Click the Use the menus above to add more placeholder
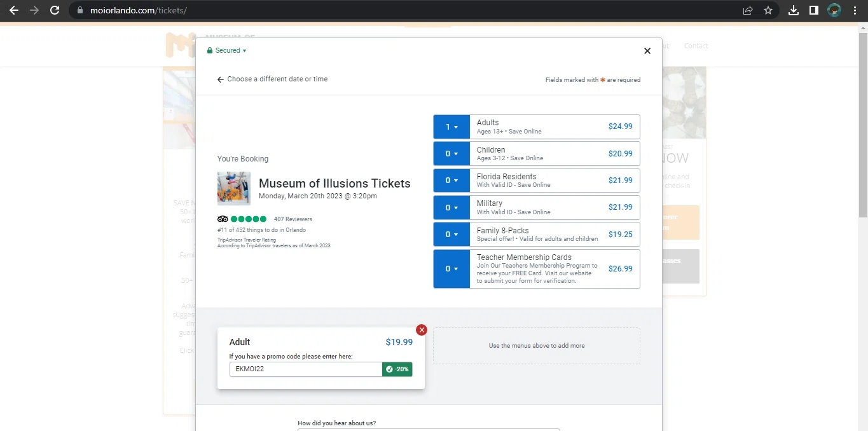The width and height of the screenshot is (868, 431). [x=537, y=346]
